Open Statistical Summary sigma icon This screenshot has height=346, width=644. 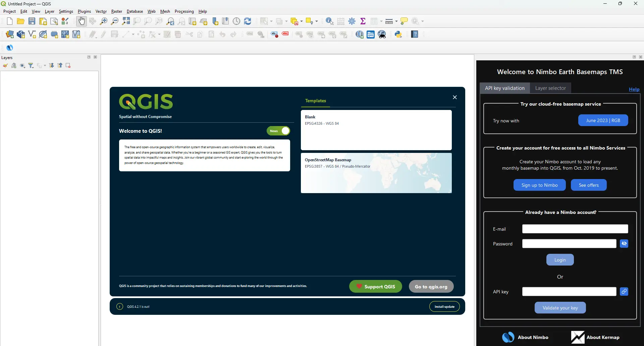pyautogui.click(x=363, y=21)
